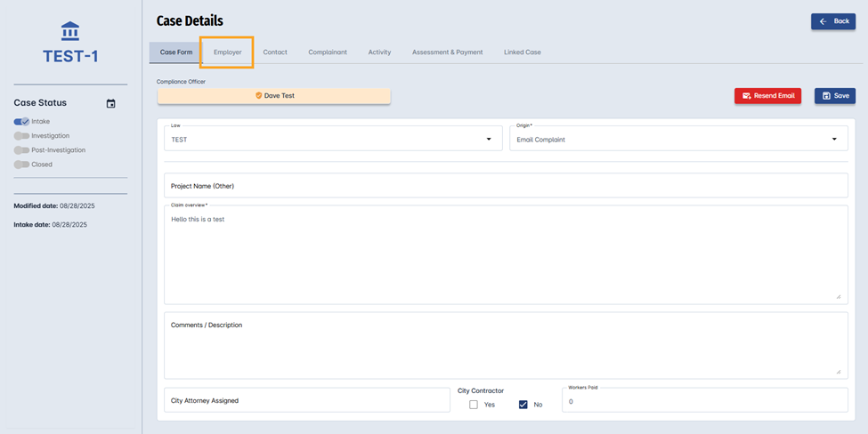The height and width of the screenshot is (434, 868).
Task: Click the back arrow icon
Action: click(823, 21)
